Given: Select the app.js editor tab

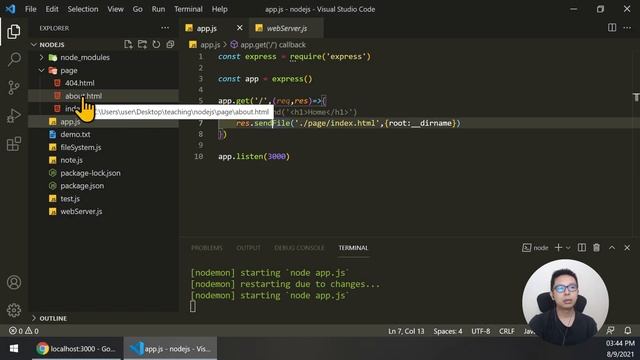Looking at the screenshot, I should point(207,28).
